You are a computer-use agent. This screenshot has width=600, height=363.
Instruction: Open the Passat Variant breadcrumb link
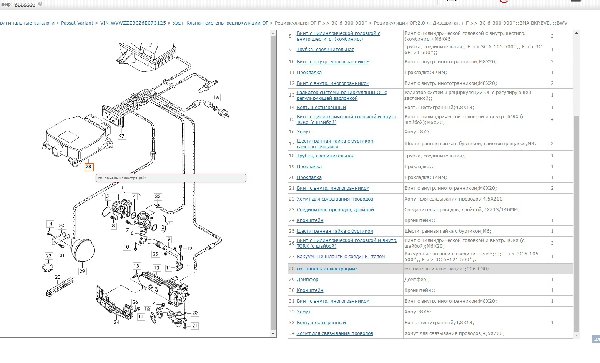77,23
